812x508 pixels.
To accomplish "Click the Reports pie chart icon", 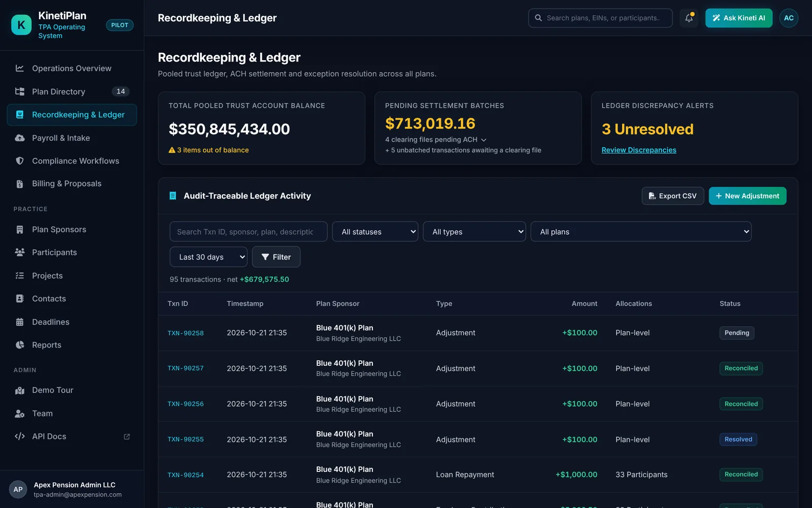I will click(20, 345).
